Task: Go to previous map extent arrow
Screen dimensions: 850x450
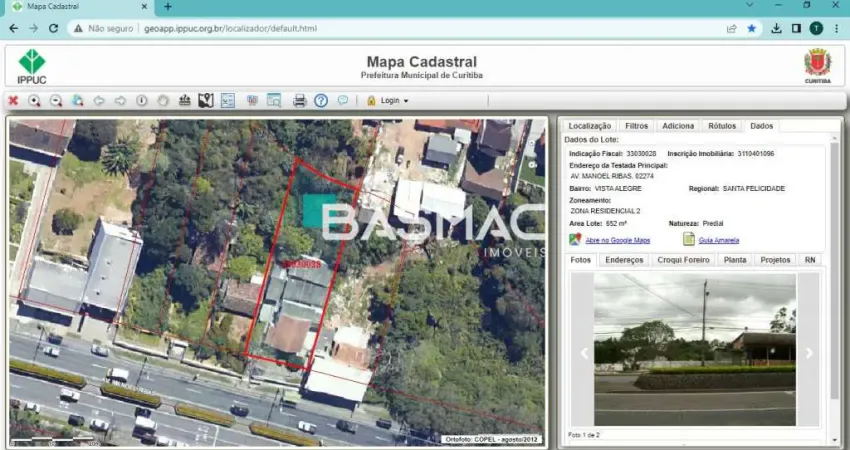Action: [x=99, y=101]
